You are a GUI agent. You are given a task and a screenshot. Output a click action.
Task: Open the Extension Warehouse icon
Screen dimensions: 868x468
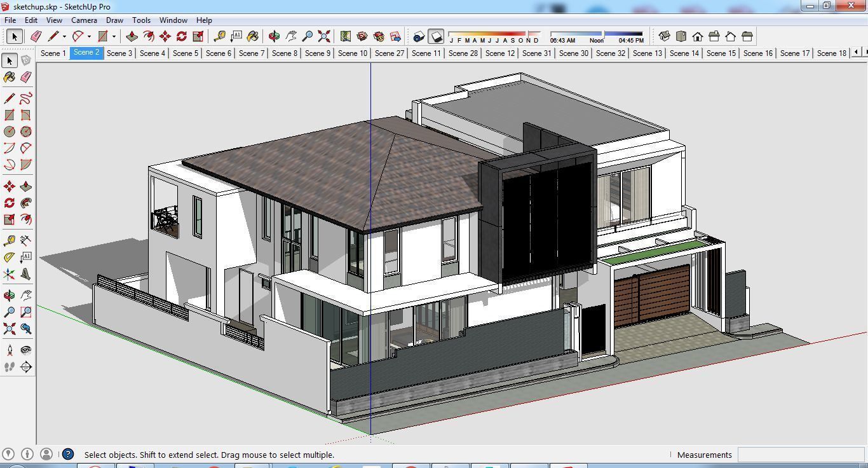379,36
